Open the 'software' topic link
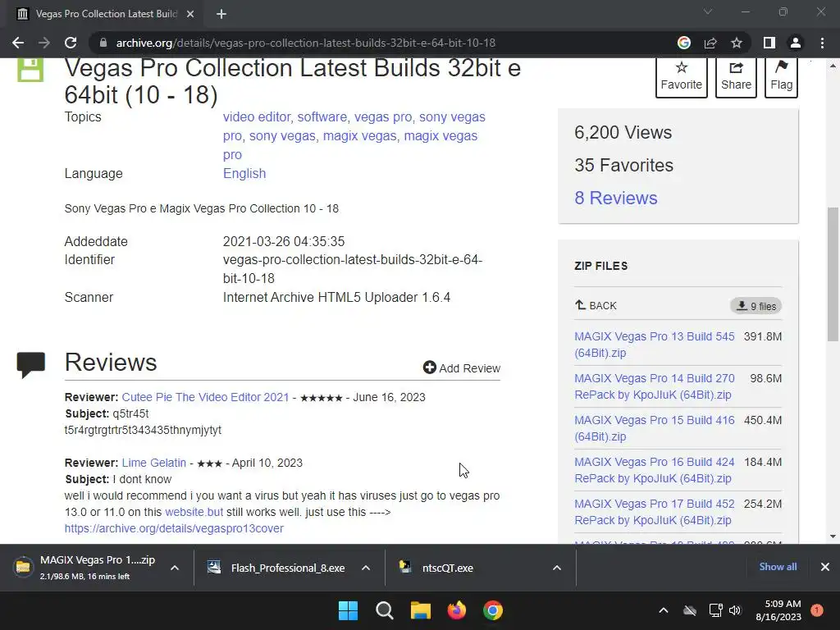The height and width of the screenshot is (630, 840). [322, 116]
